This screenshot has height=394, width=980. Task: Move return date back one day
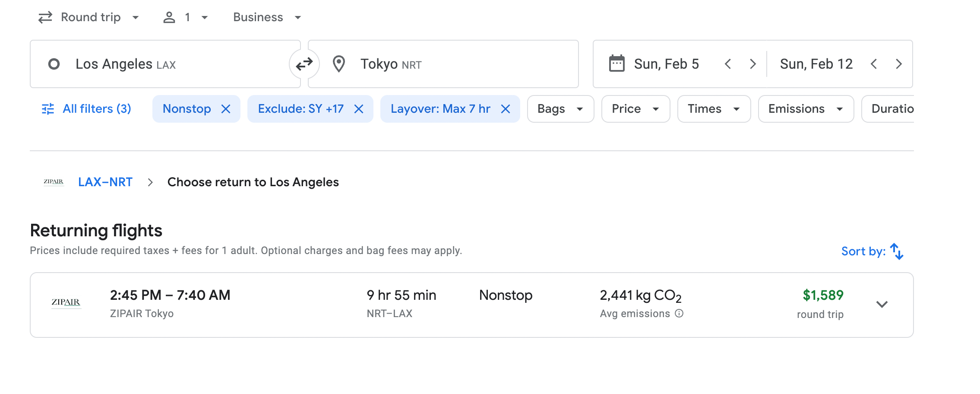(874, 64)
